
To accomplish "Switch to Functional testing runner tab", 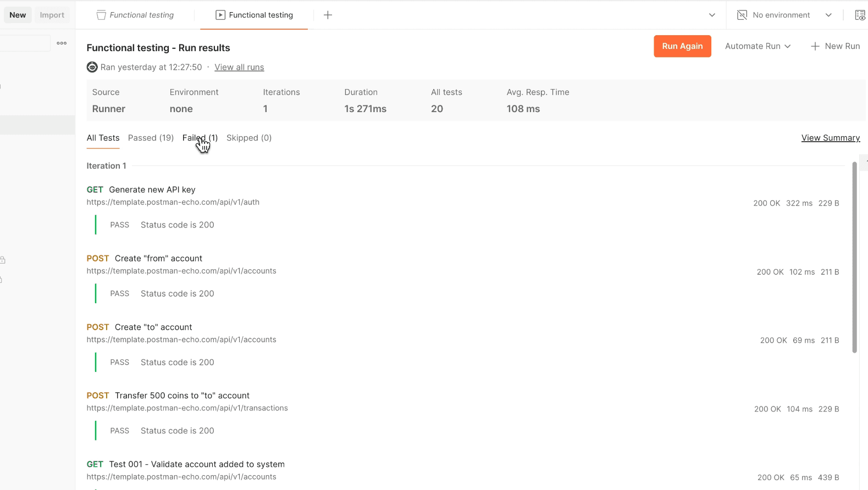I will point(254,15).
